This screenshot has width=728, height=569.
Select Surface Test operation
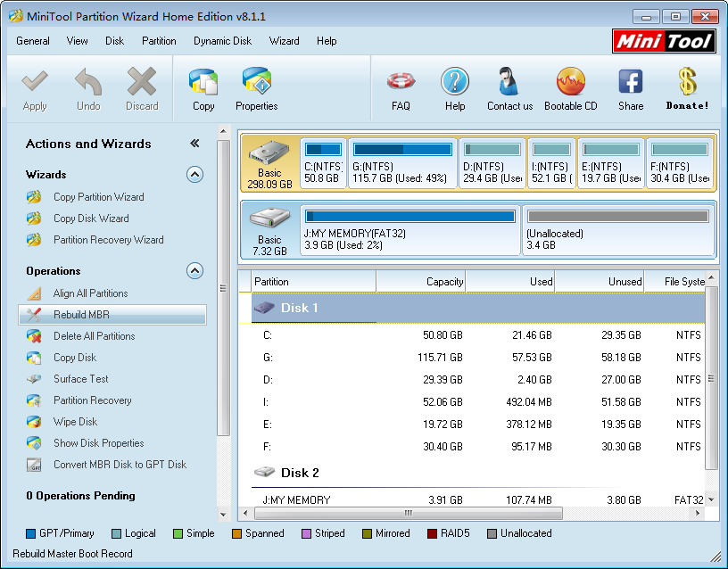[x=81, y=379]
